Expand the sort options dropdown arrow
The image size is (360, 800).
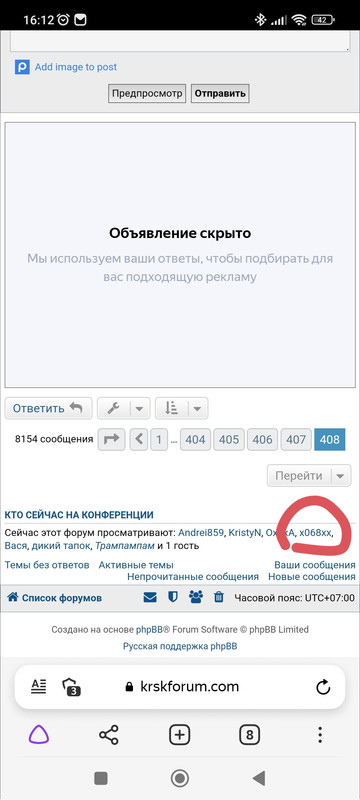click(x=198, y=408)
